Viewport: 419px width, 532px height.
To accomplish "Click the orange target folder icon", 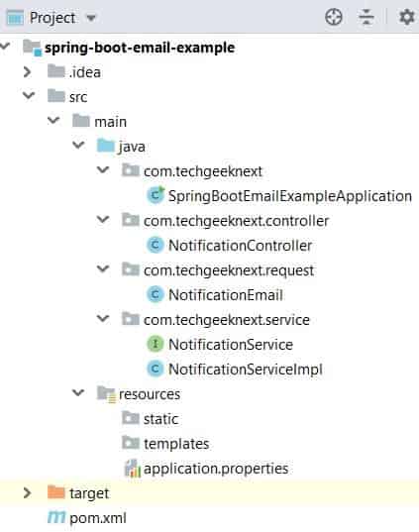I will (56, 492).
